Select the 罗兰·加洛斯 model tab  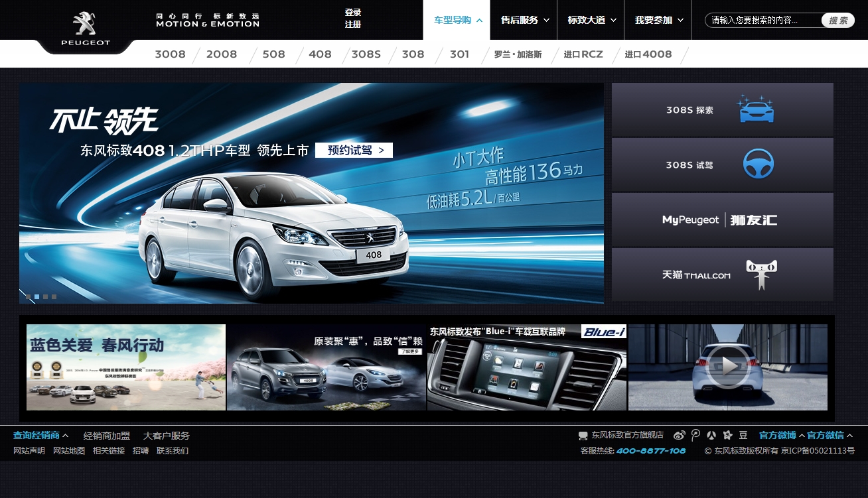pos(518,54)
